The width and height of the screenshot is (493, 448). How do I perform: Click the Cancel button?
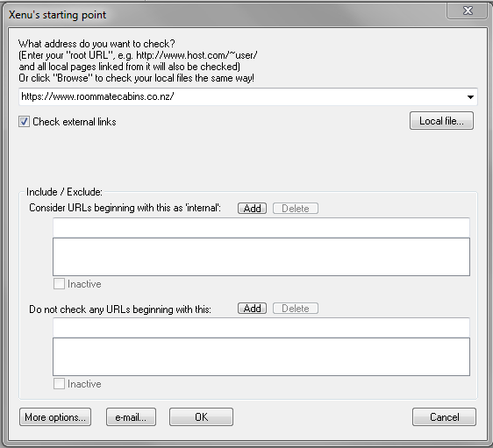(444, 417)
